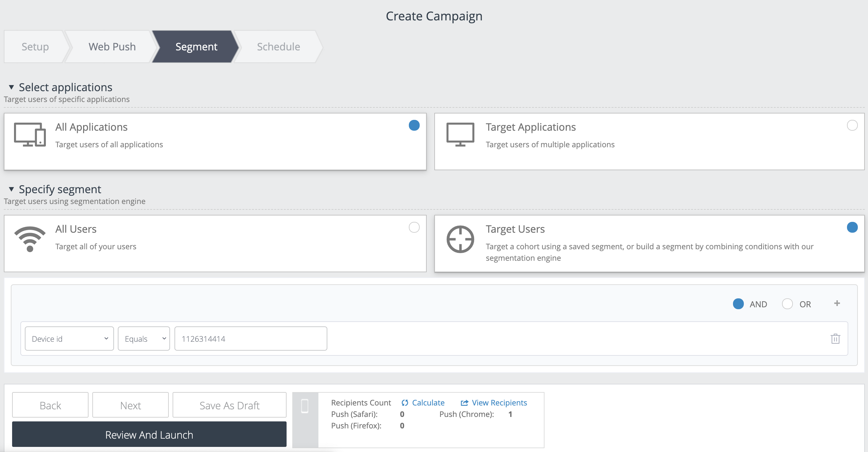Image resolution: width=868 pixels, height=452 pixels.
Task: Go to the Web Push step tab
Action: 112,47
